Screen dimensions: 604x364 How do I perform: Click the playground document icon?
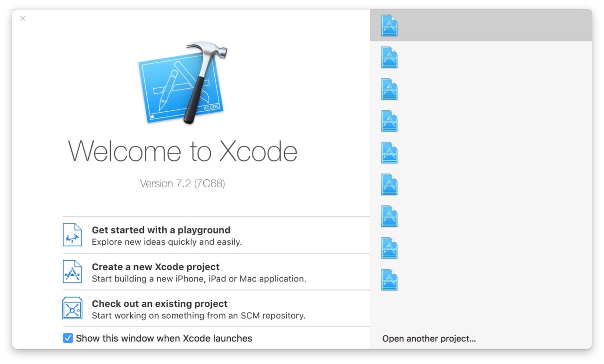[72, 235]
